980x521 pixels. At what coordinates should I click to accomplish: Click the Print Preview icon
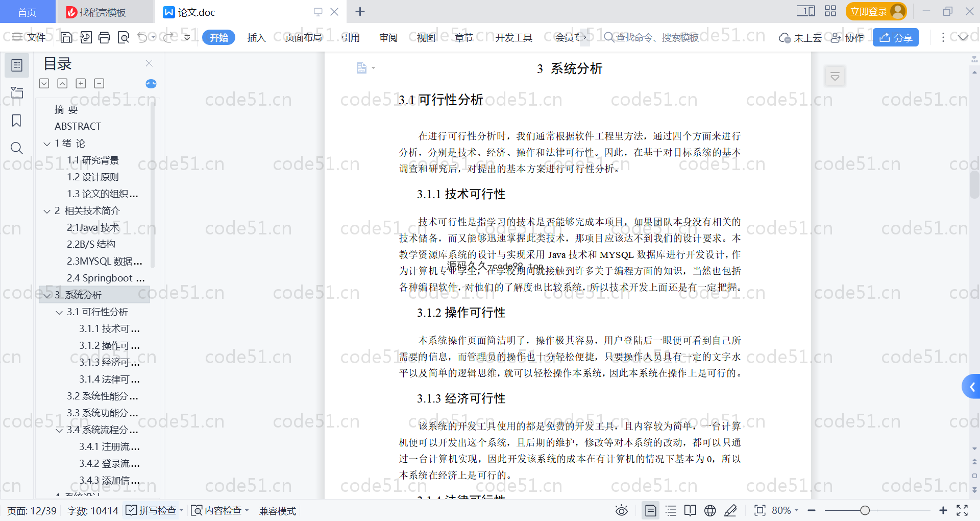pos(124,37)
